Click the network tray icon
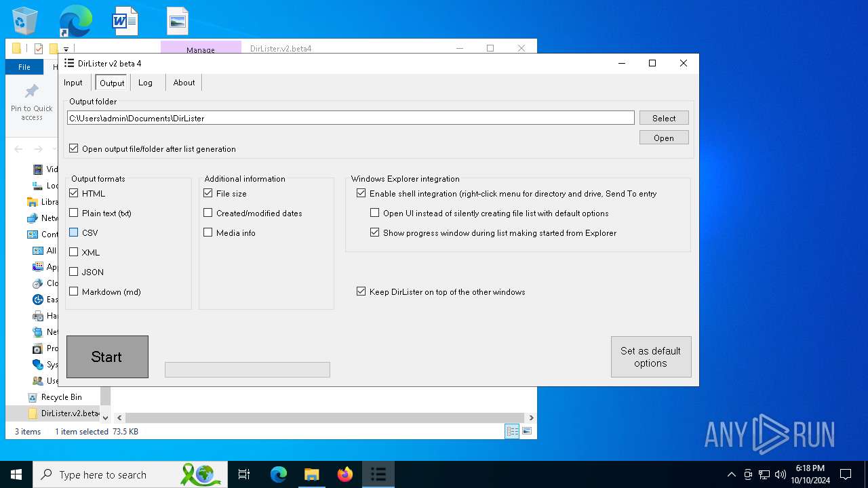The width and height of the screenshot is (868, 488). coord(764,474)
